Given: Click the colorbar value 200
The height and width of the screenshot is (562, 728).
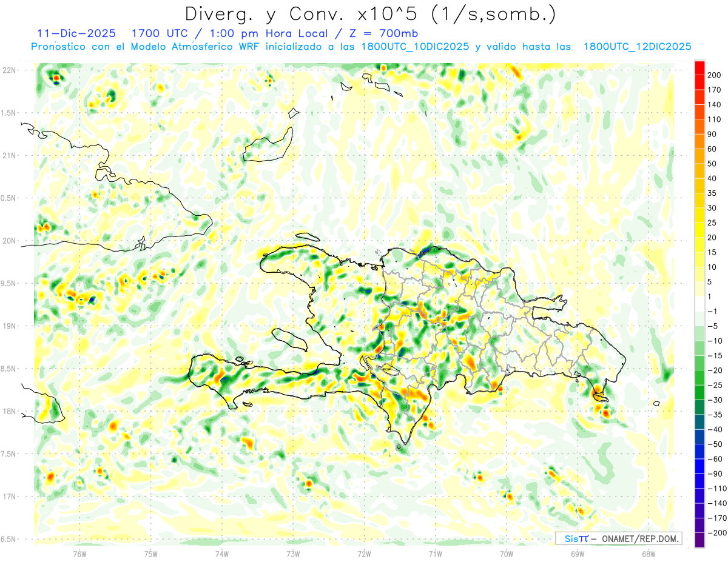Looking at the screenshot, I should pyautogui.click(x=715, y=75).
